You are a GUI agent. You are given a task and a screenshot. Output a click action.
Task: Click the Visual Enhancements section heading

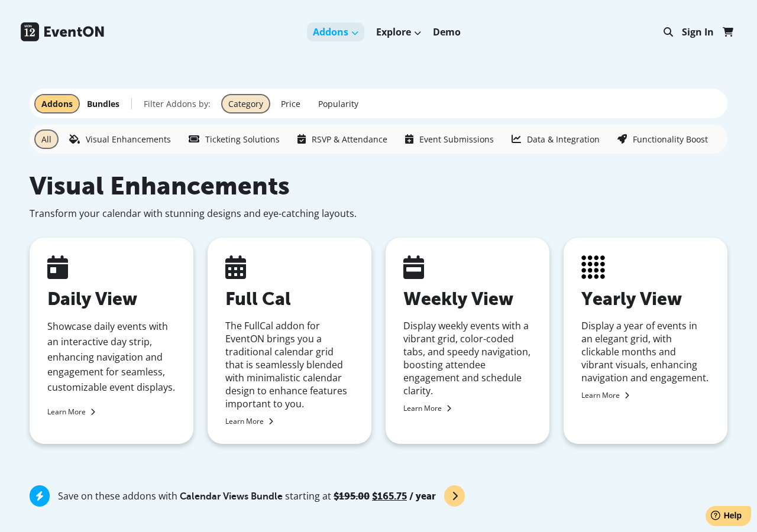tap(160, 186)
